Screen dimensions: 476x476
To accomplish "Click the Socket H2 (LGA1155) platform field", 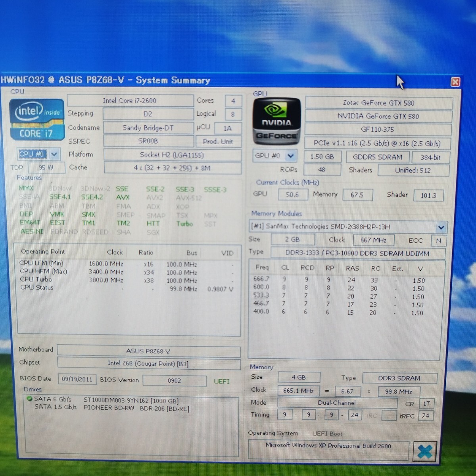I will (172, 155).
